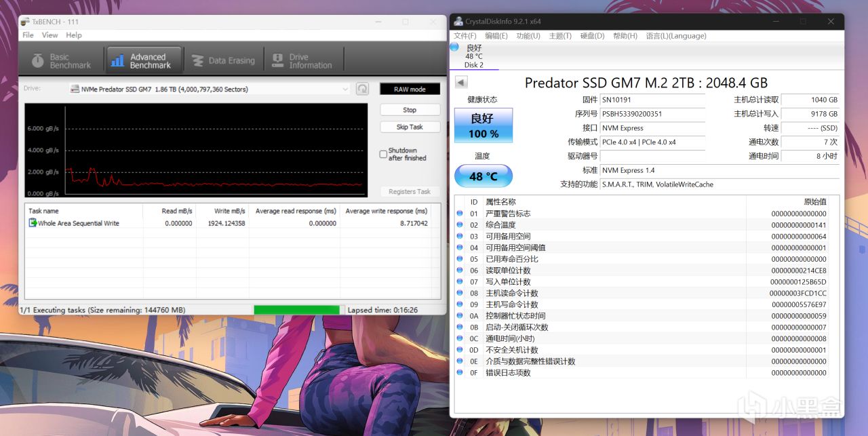This screenshot has height=436, width=868.
Task: Open the 文件(F) menu in CrystalDiskInfo
Action: click(465, 36)
